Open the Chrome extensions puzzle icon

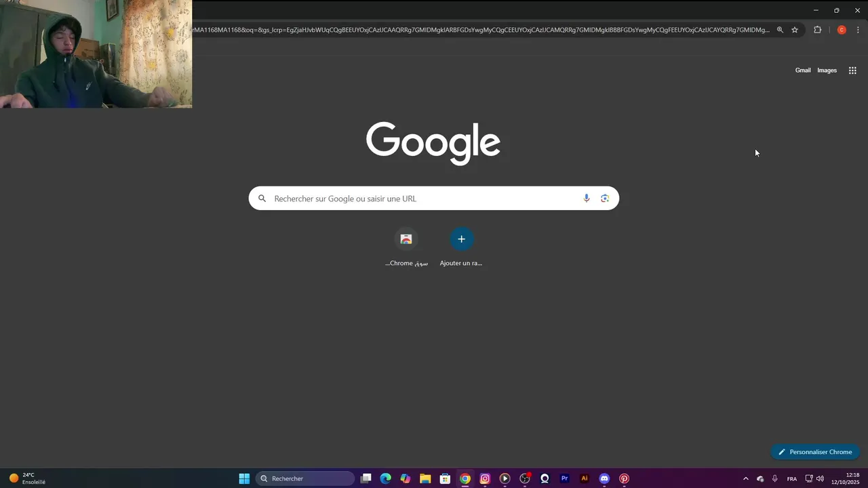817,30
